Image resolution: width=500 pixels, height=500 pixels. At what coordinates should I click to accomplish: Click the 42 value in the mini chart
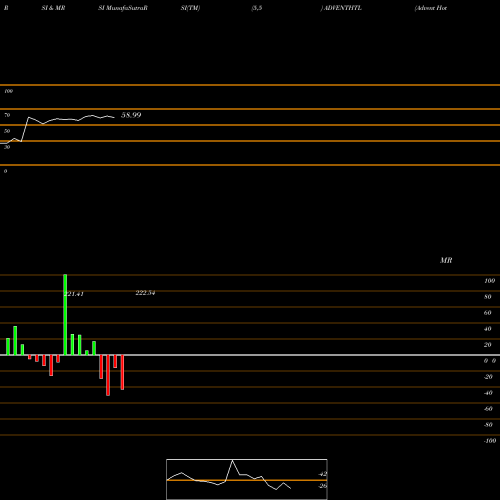[x=323, y=474]
